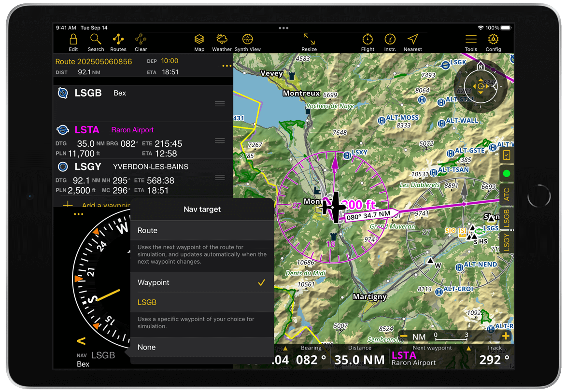The width and height of the screenshot is (567, 392).
Task: Open the route options three-dot menu
Action: (227, 66)
